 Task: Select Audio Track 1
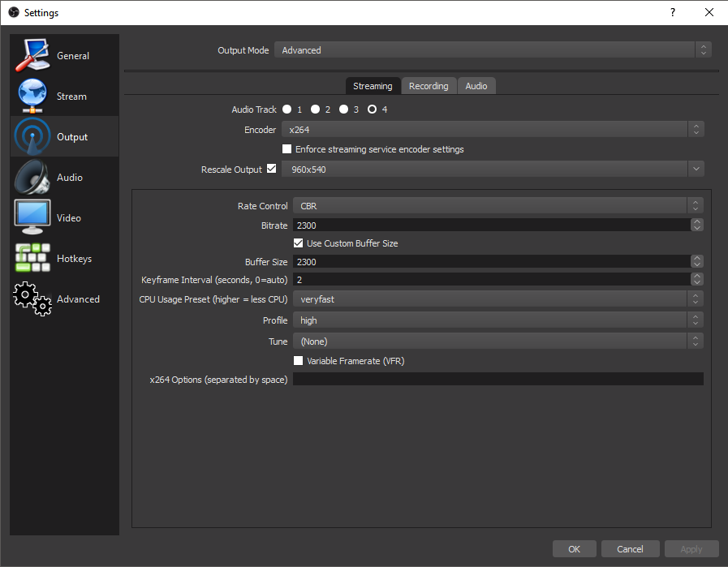pos(287,109)
